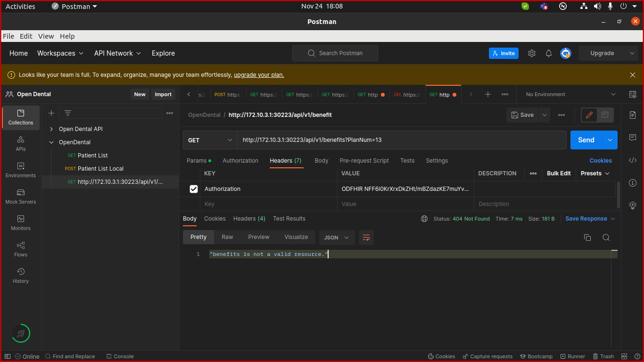
Task: Click the New button
Action: point(140,94)
